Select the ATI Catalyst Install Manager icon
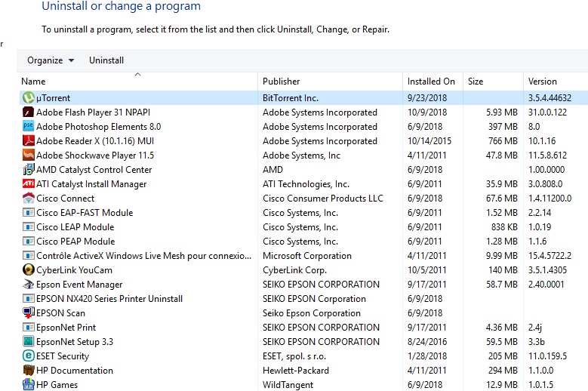Image resolution: width=588 pixels, height=391 pixels. pos(28,183)
